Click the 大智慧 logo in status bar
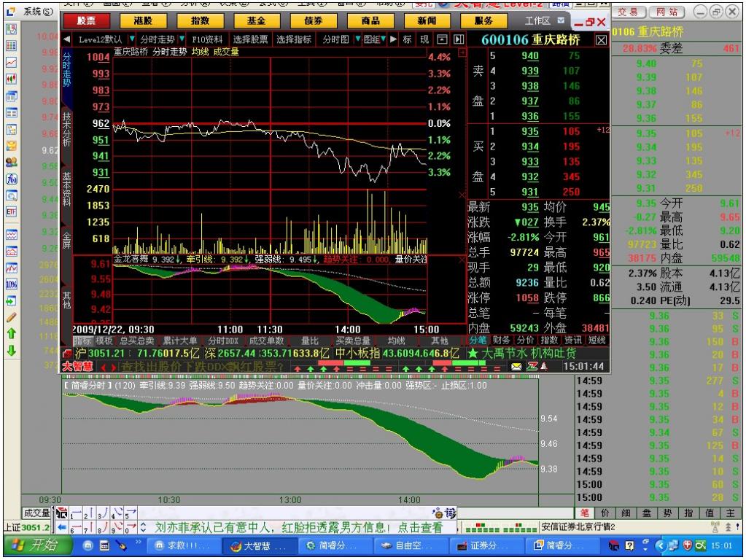Image resolution: width=746 pixels, height=560 pixels. coord(78,366)
